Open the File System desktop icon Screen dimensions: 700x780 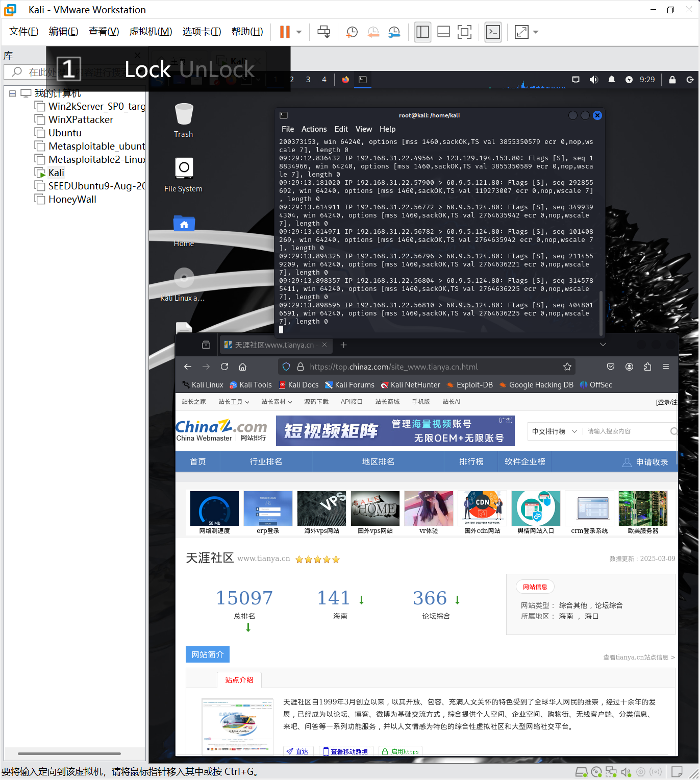tap(184, 175)
